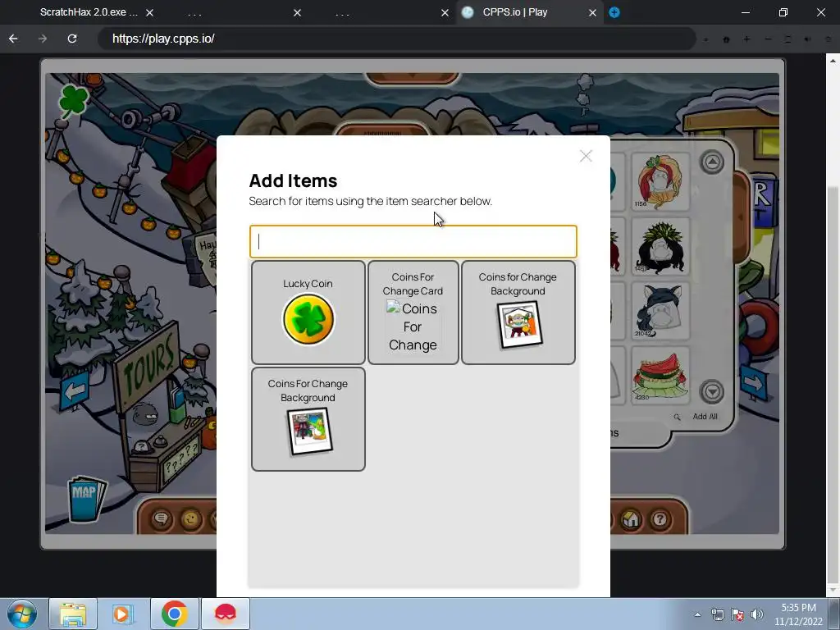Click the network tray icon
Viewport: 840px width, 630px height.
point(717,614)
